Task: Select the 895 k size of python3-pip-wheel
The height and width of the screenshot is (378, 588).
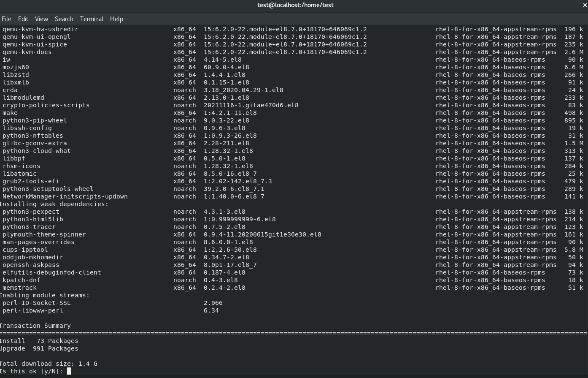Action: [574, 120]
